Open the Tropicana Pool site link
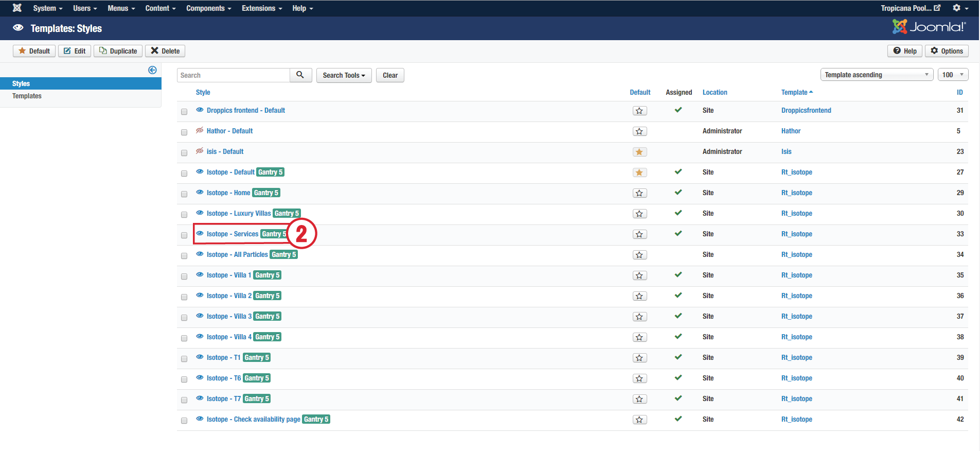This screenshot has width=980, height=451. pyautogui.click(x=911, y=8)
